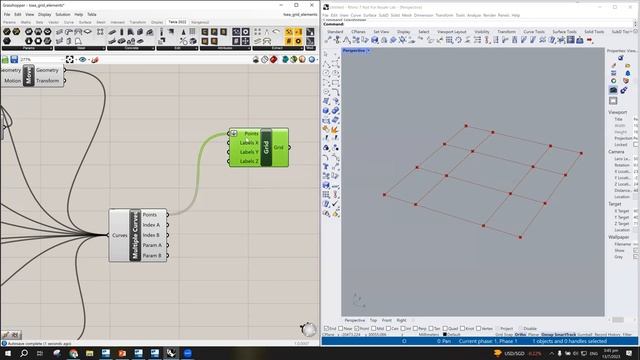Viewport: 640px width, 360px height.
Task: Toggle the Int osnap checkbox
Action: tap(403, 328)
